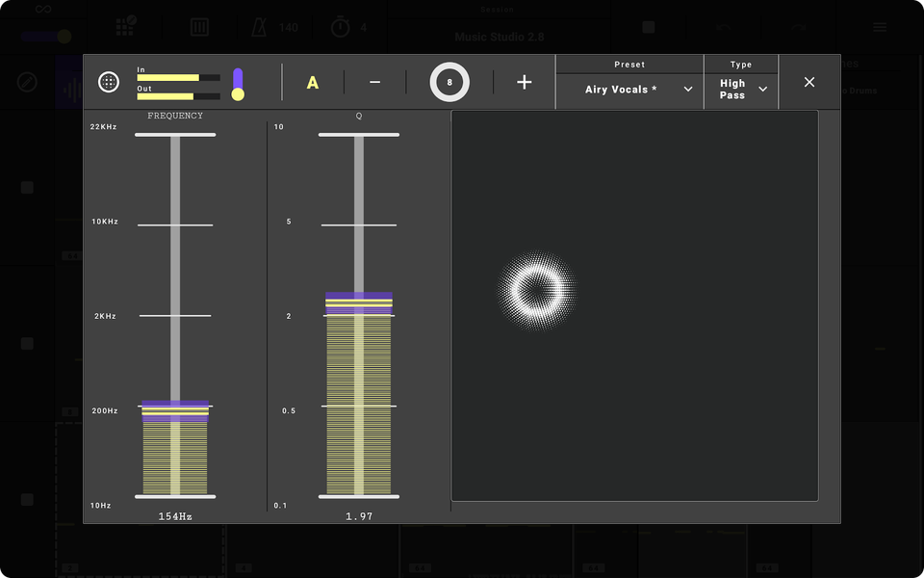
Task: Open the pad grid view icon
Action: [x=125, y=26]
